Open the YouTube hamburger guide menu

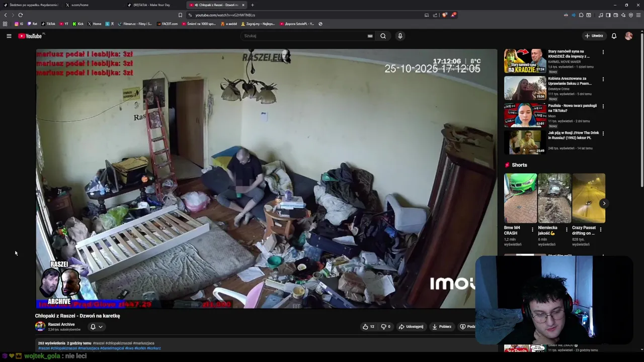coord(9,36)
